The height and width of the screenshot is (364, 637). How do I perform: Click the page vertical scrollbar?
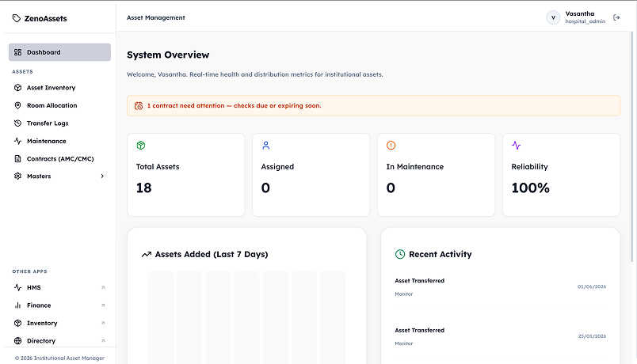(632, 146)
